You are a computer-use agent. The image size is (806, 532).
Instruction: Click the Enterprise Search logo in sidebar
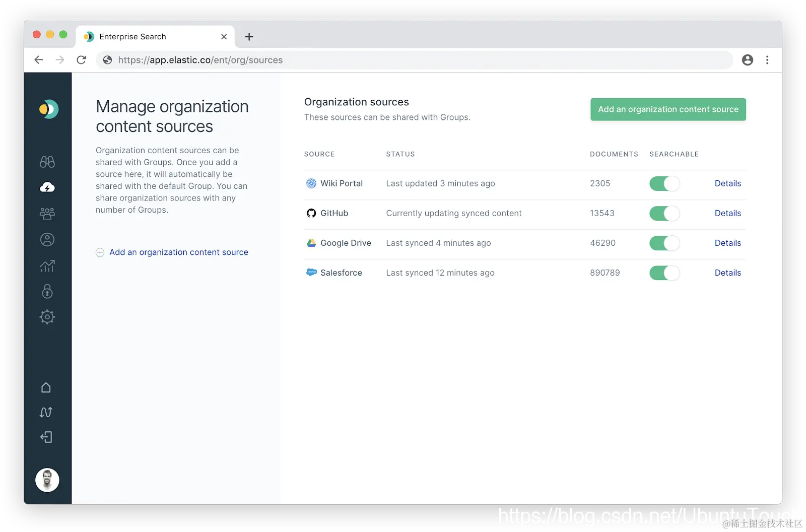point(49,109)
